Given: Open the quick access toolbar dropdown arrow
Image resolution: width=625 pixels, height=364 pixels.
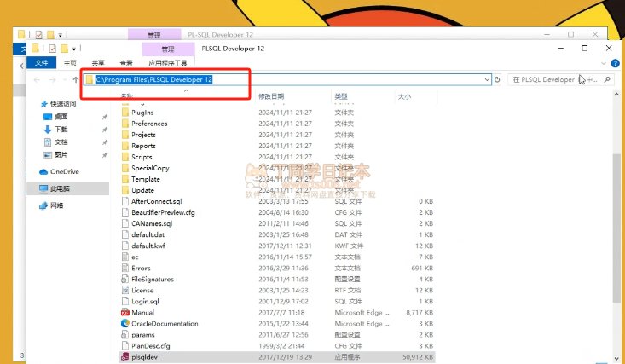Looking at the screenshot, I should (73, 49).
